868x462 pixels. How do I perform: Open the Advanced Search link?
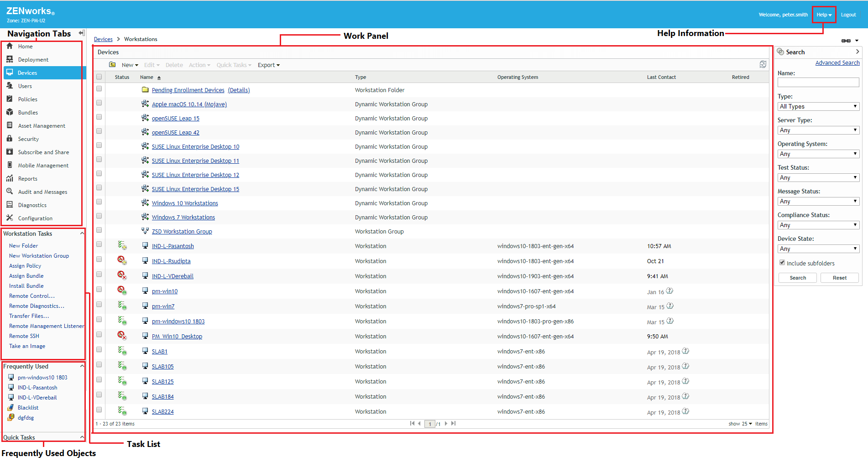pyautogui.click(x=837, y=63)
